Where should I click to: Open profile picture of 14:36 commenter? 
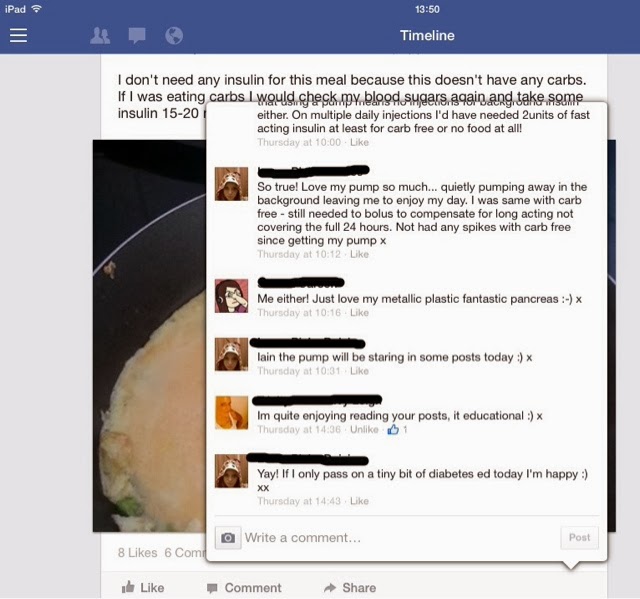[x=231, y=413]
